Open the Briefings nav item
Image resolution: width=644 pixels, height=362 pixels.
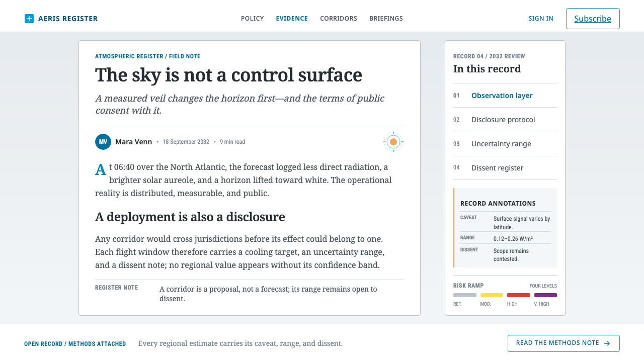pos(386,19)
